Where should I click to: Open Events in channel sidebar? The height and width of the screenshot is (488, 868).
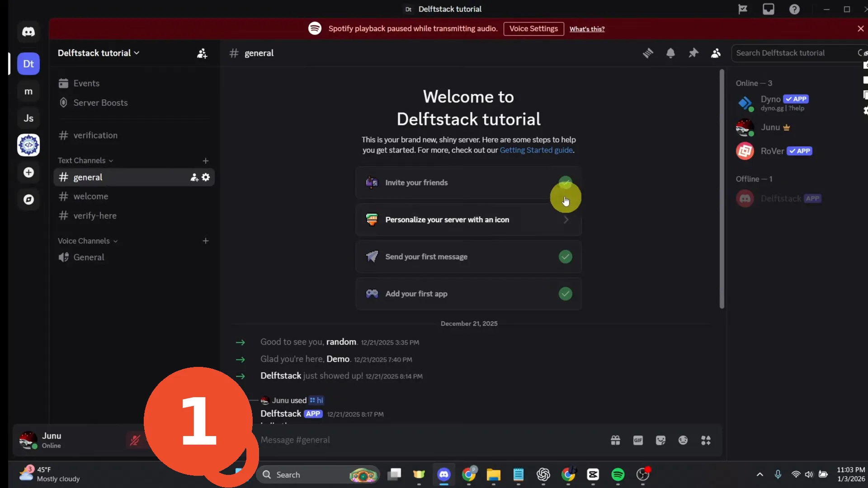click(x=134, y=84)
